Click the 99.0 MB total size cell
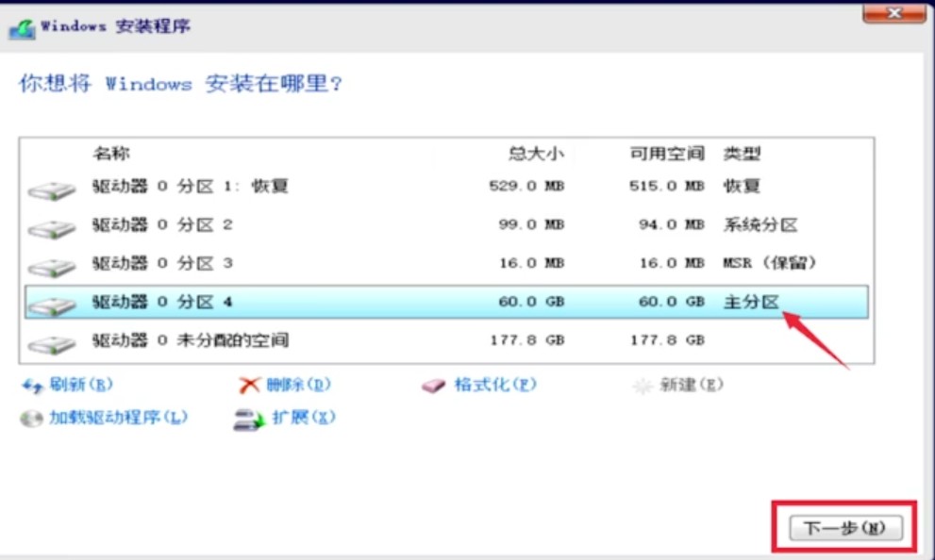 531,225
